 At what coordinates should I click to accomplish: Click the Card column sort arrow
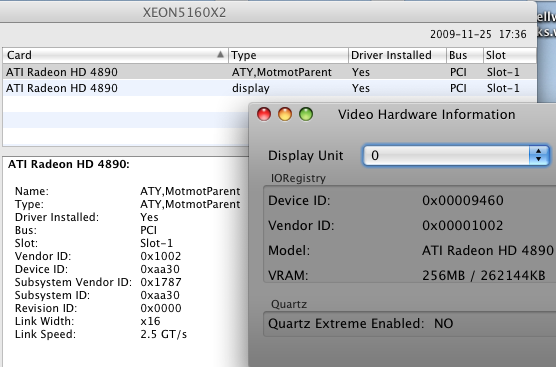coord(220,55)
